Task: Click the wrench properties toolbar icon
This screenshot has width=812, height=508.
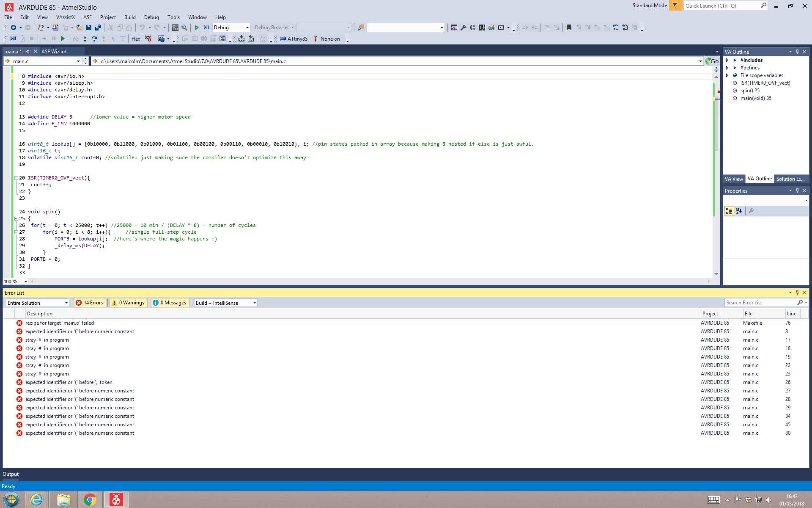Action: point(463,28)
